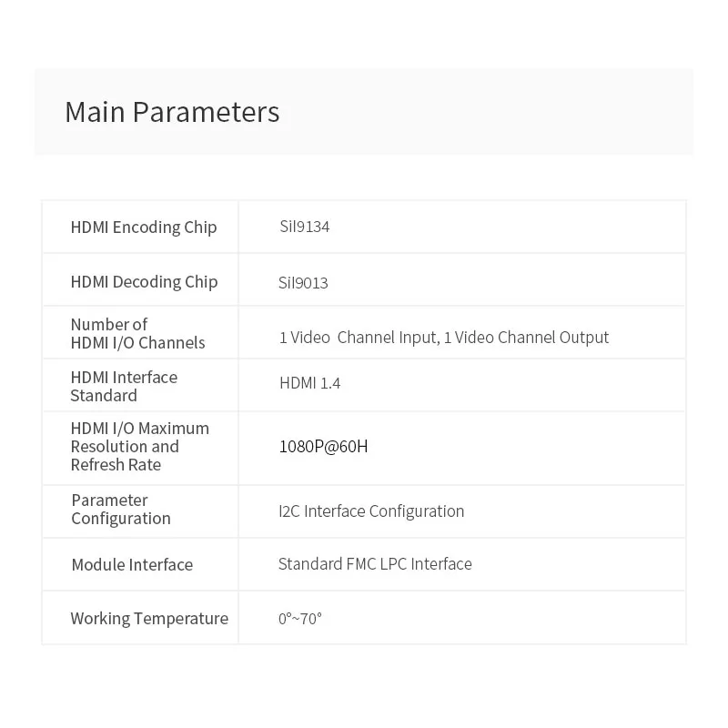Click the 'Number of HDMI I/O Channels' label
This screenshot has height=728, width=728.
(x=137, y=334)
